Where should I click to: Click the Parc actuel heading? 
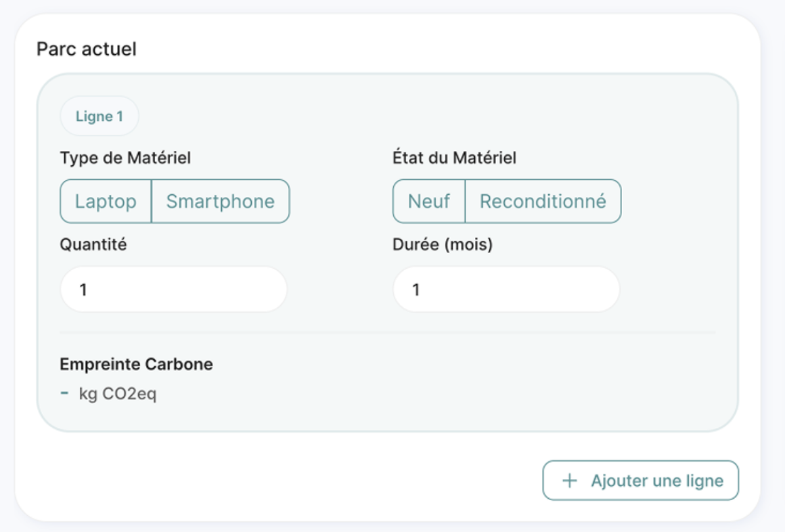click(x=87, y=49)
